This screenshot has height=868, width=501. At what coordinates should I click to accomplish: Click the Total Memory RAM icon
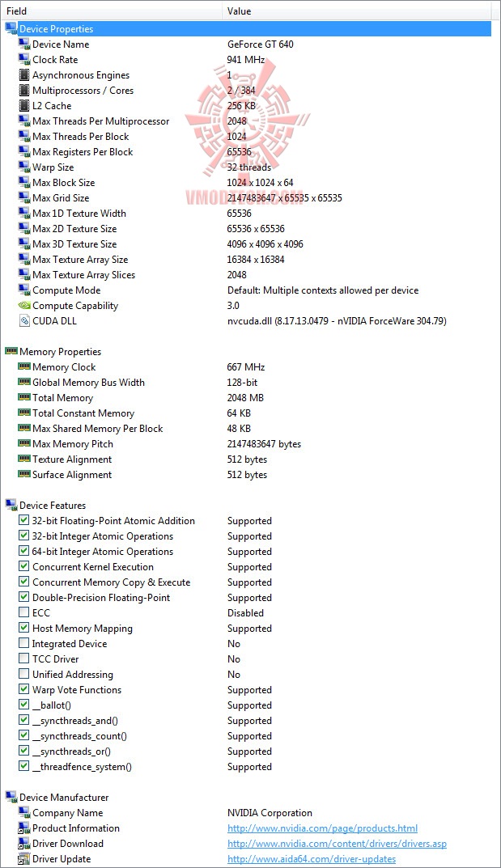[x=23, y=397]
